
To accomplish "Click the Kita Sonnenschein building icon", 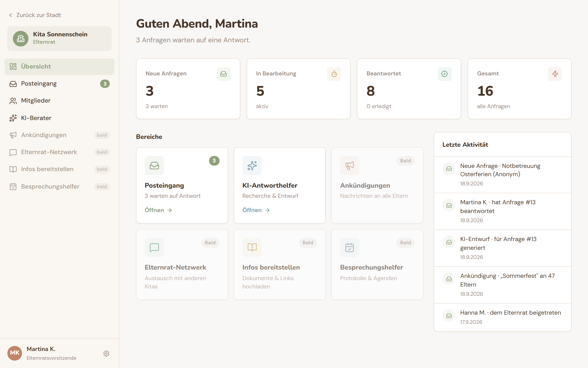I will pos(21,38).
